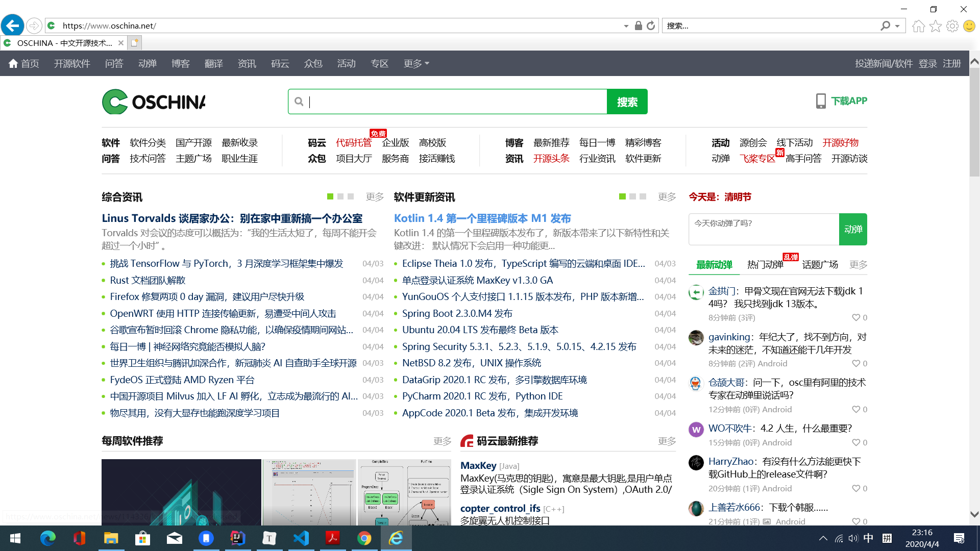Expand the browser search provider dropdown arrow
The height and width of the screenshot is (551, 980).
click(x=897, y=26)
